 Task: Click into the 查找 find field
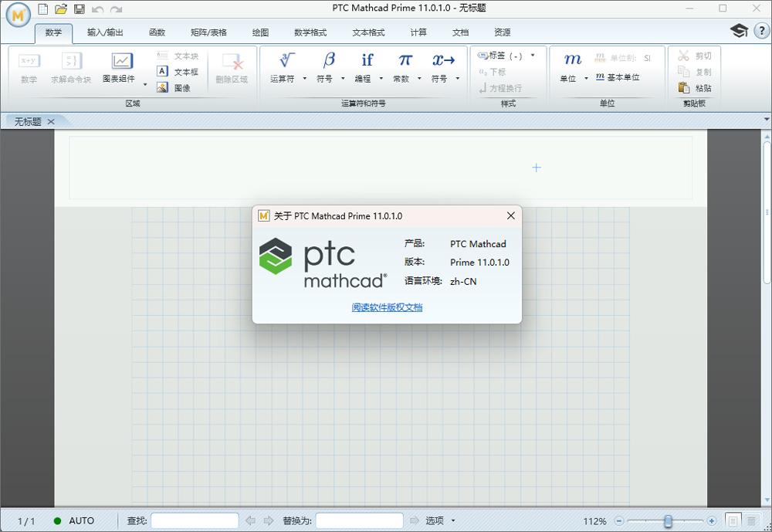(195, 520)
